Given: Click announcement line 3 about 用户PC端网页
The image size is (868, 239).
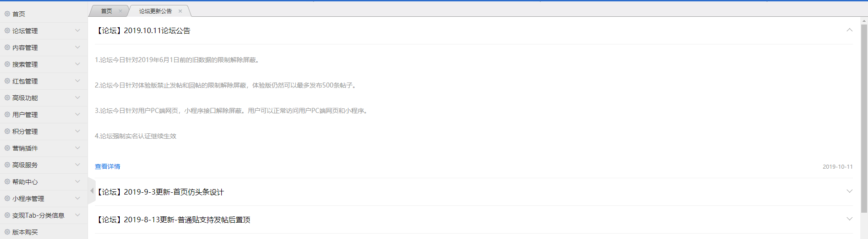Looking at the screenshot, I should pos(231,111).
